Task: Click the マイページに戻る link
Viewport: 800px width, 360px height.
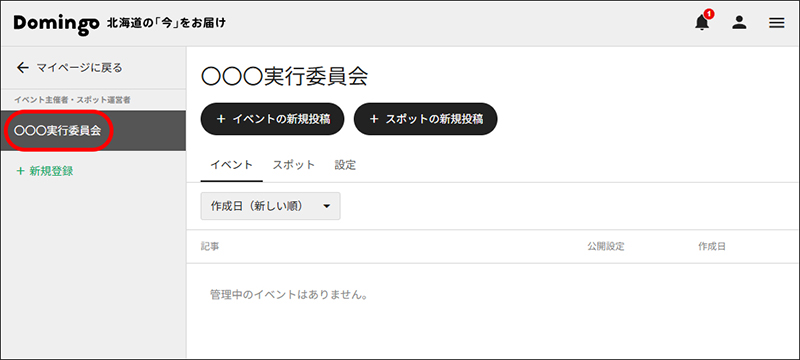Action: point(79,68)
